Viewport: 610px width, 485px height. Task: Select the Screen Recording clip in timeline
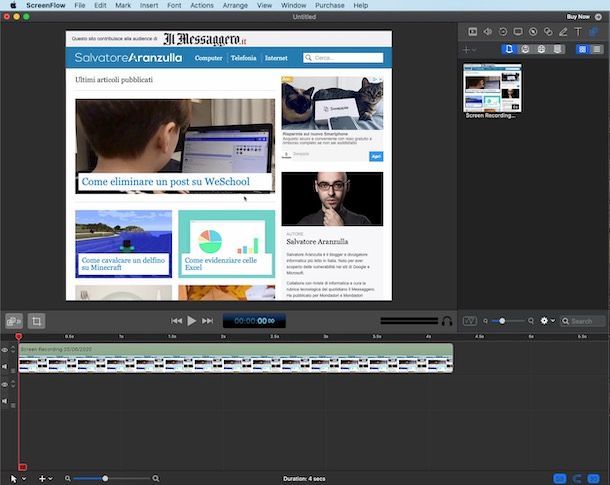(x=236, y=358)
